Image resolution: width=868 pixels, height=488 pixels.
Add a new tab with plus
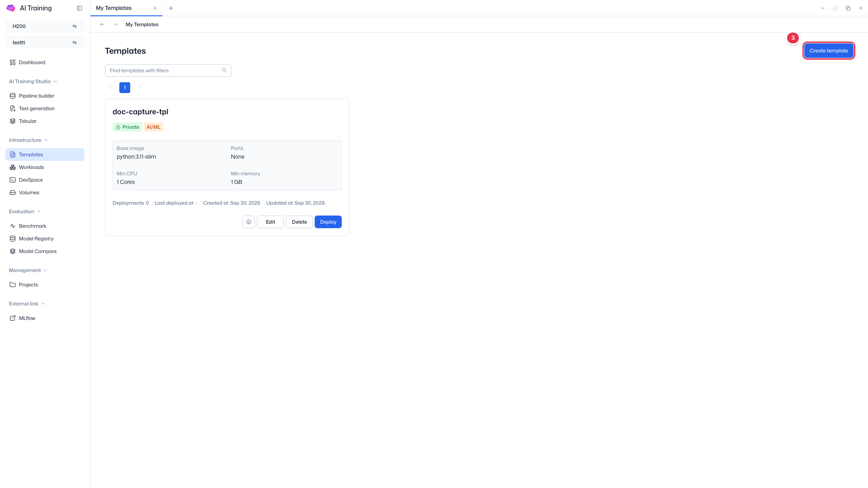tap(171, 8)
